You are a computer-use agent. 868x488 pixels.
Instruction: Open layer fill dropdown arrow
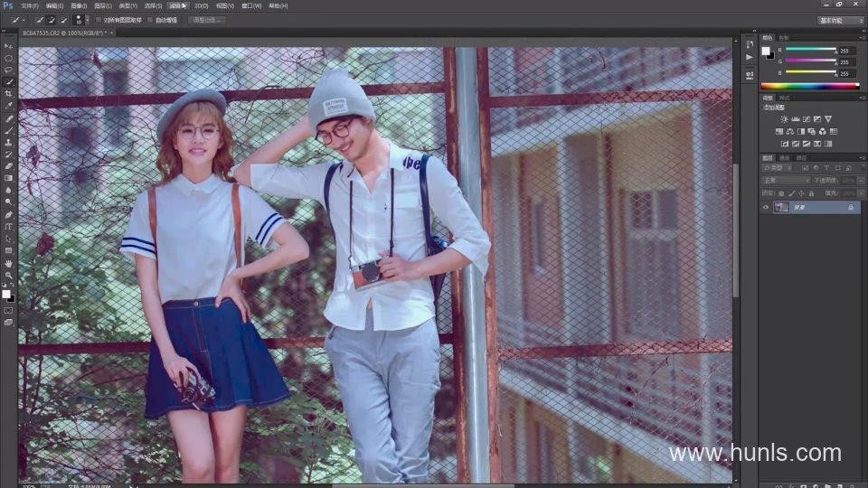pos(861,193)
